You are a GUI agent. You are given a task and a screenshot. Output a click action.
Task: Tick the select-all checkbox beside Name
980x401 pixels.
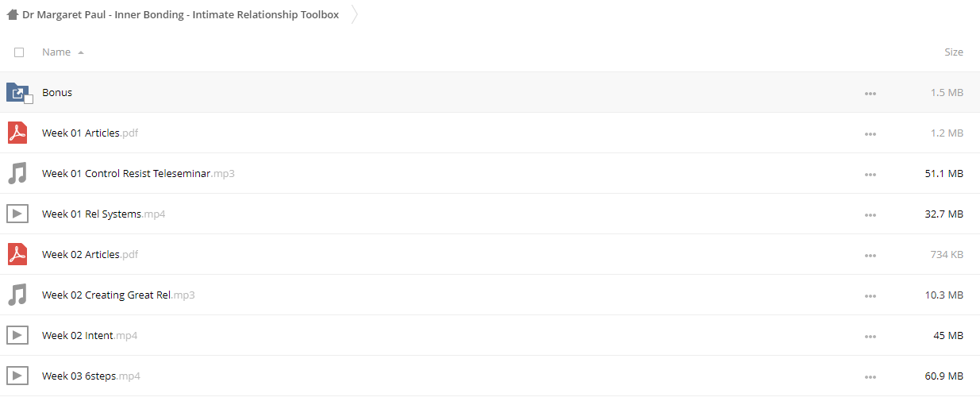[19, 52]
